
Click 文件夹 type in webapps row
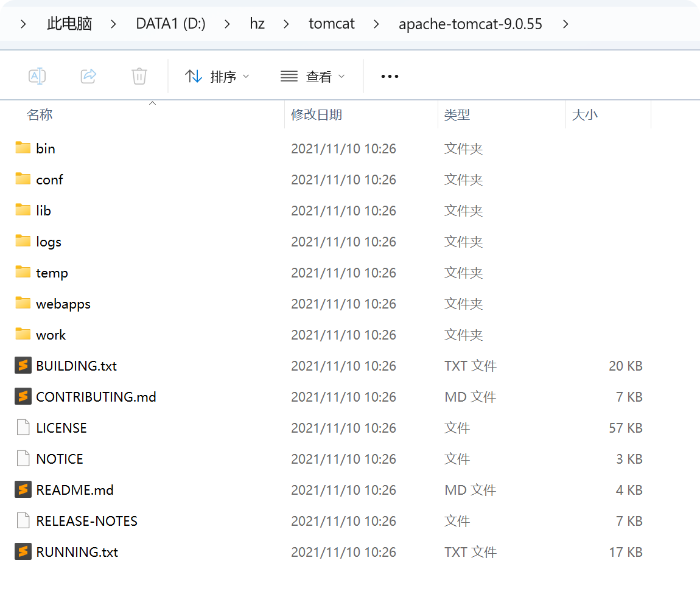[463, 304]
